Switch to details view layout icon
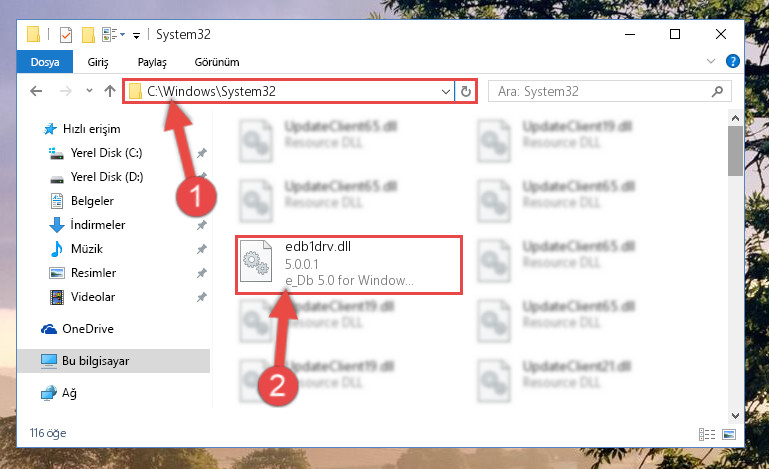 click(707, 434)
